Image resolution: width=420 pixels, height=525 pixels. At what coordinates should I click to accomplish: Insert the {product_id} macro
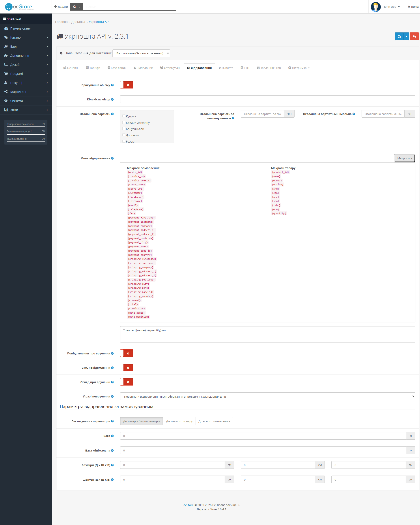tap(280, 172)
